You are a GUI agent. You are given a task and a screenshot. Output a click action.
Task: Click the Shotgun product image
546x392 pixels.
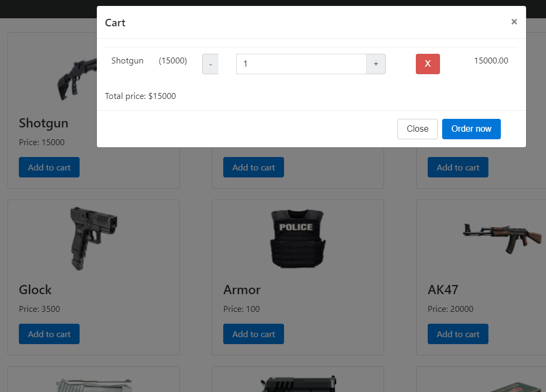pos(77,80)
